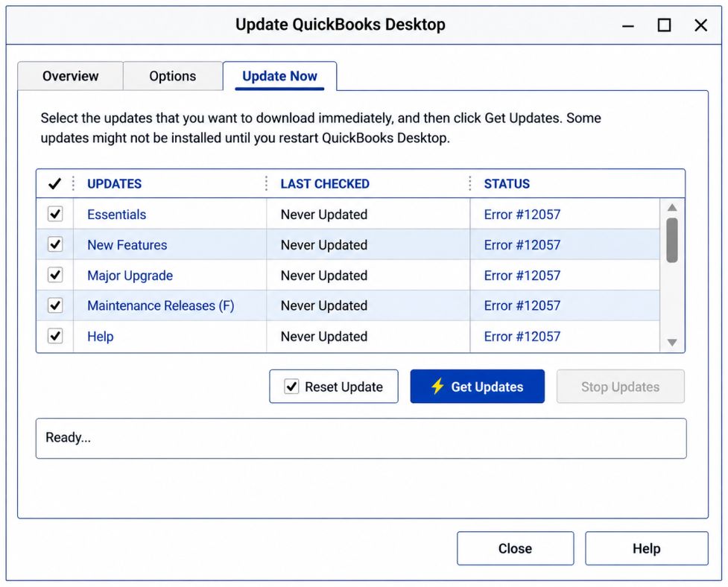Viewport: 728px width, 587px height.
Task: Click Error #12057 status for New Features
Action: pyautogui.click(x=522, y=245)
